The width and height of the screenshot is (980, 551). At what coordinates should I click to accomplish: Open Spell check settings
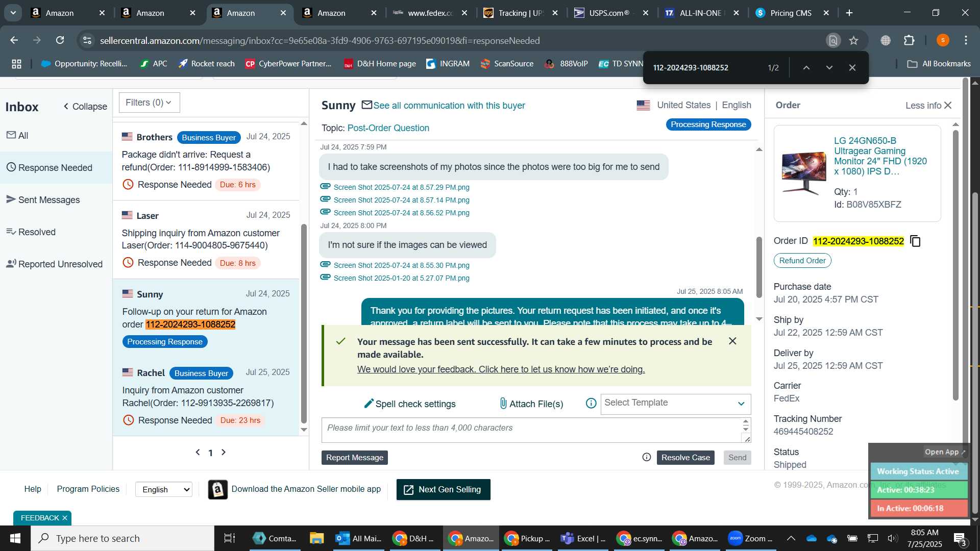pyautogui.click(x=409, y=404)
